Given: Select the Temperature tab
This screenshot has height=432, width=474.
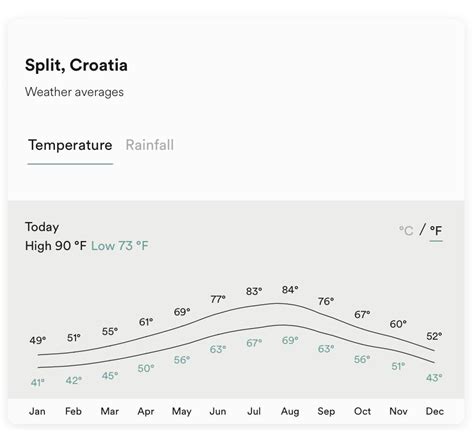Looking at the screenshot, I should 70,145.
